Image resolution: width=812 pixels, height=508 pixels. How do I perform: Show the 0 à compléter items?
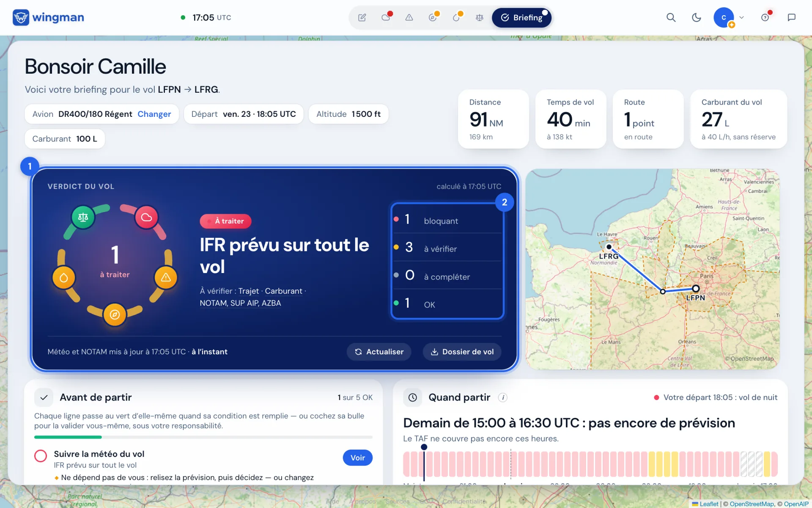pos(447,275)
